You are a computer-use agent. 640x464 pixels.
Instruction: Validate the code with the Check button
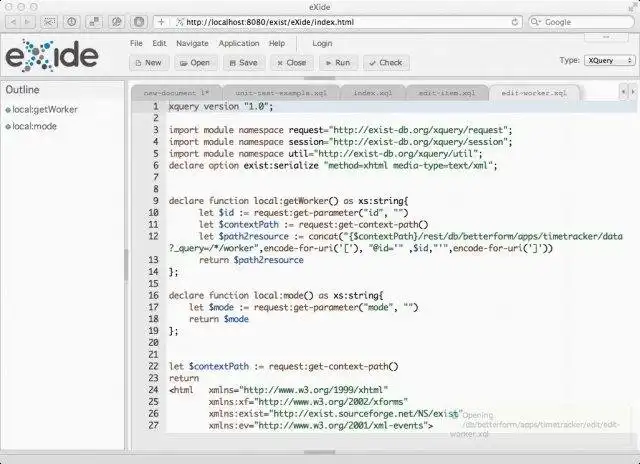[386, 63]
